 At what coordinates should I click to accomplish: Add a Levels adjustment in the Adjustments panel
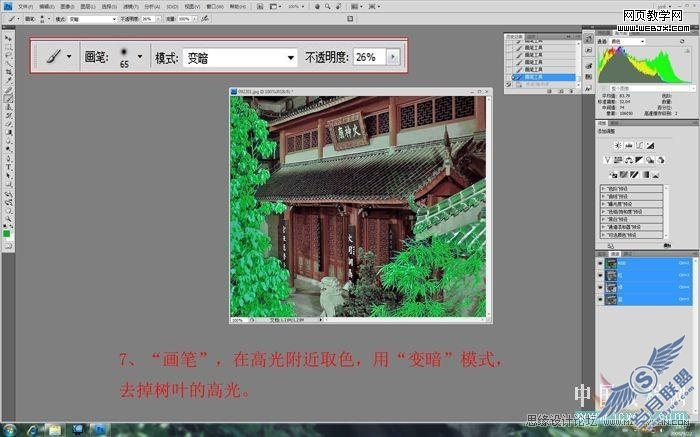(x=629, y=146)
